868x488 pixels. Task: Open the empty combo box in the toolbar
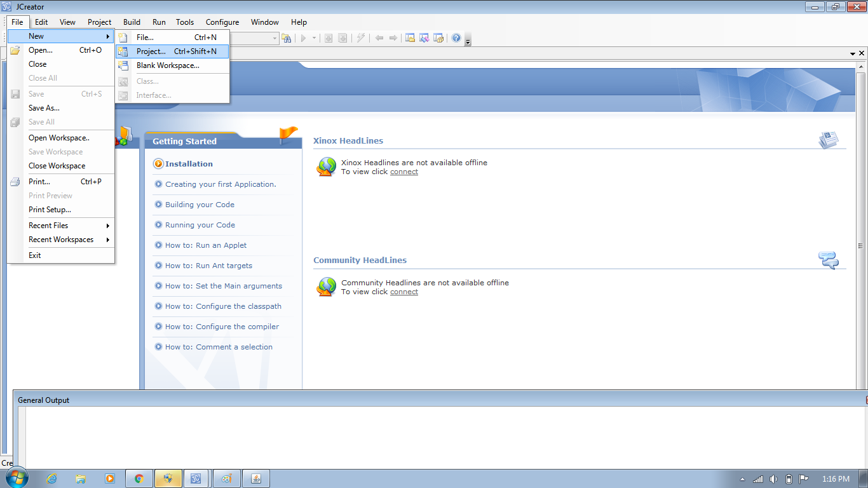254,38
